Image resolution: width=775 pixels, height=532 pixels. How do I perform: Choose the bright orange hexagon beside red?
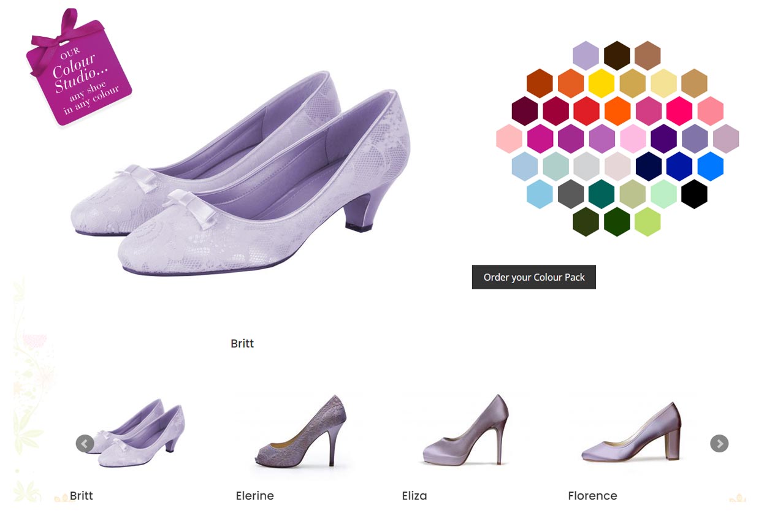click(x=617, y=111)
